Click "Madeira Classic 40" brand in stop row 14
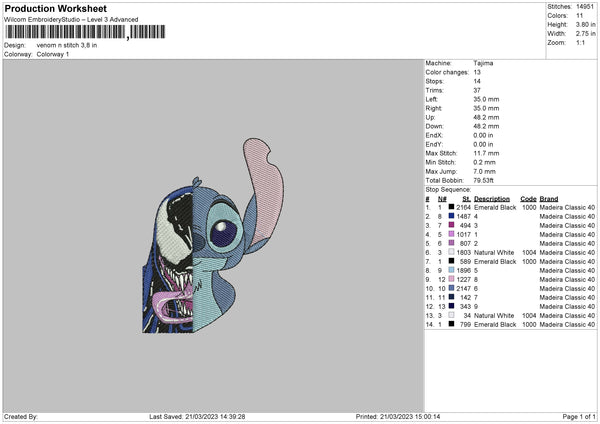 click(567, 325)
